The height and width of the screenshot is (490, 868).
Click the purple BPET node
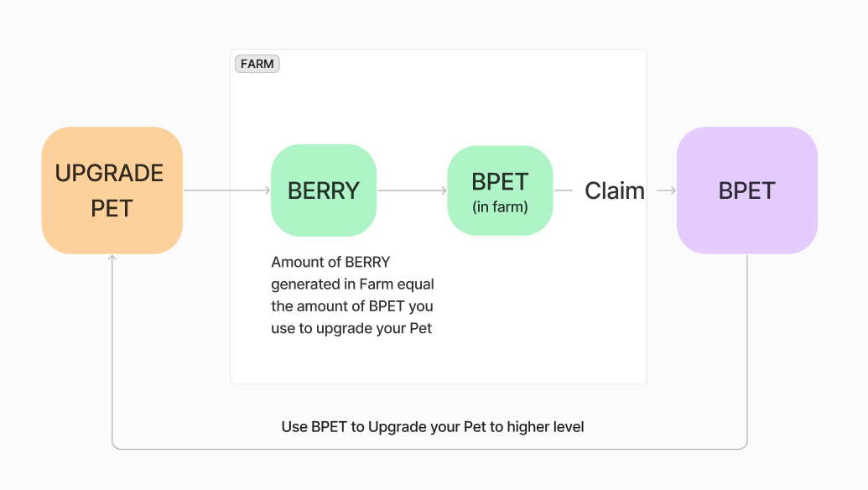[x=746, y=190]
